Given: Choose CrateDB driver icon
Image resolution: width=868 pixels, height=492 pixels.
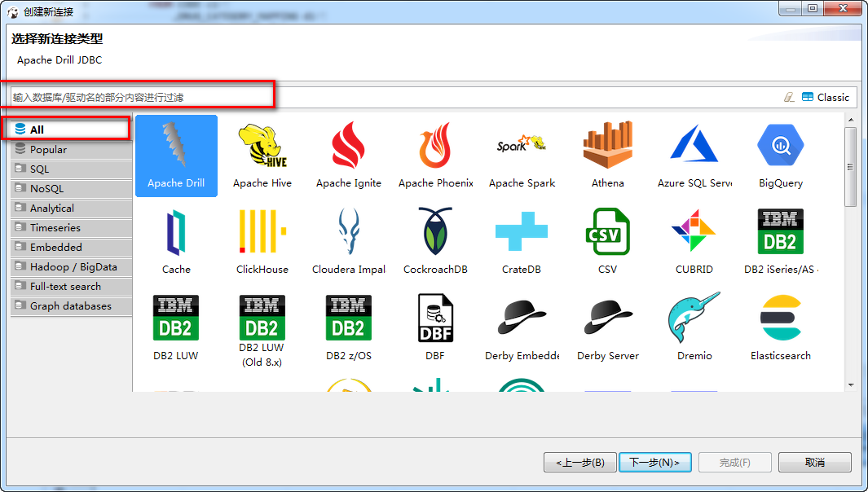Looking at the screenshot, I should tap(522, 242).
